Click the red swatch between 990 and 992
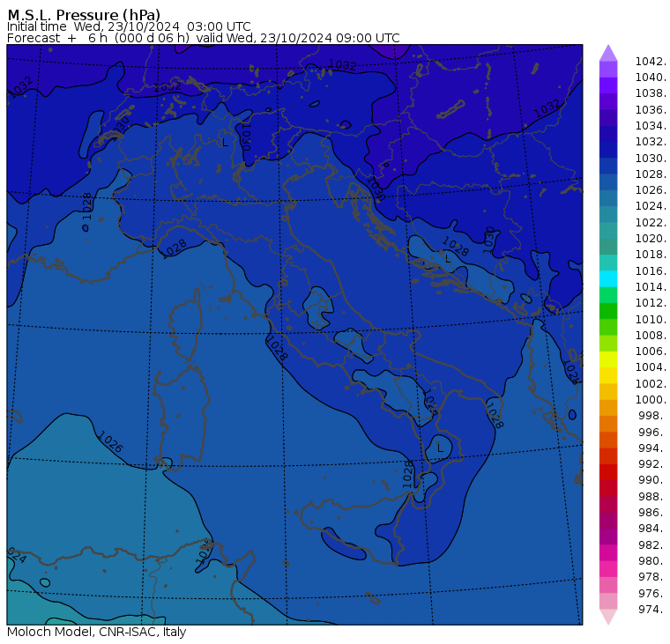This screenshot has width=670, height=644. [x=608, y=472]
